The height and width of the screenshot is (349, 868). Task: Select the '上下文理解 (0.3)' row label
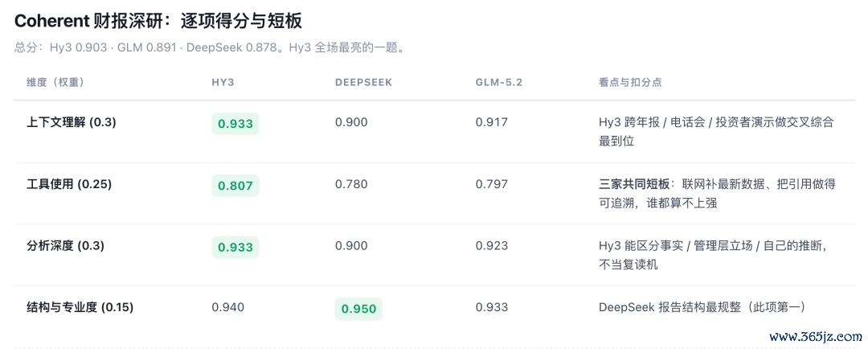[x=72, y=123]
